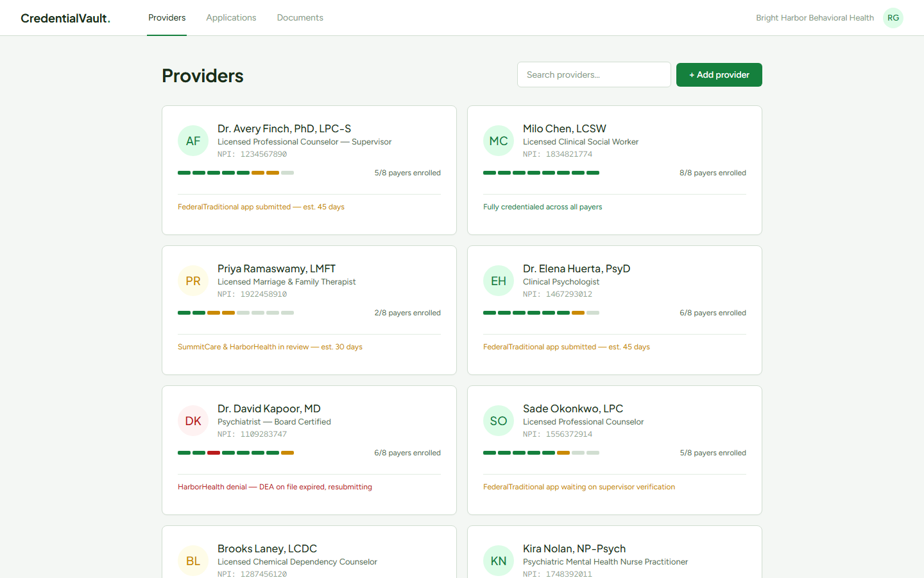Switch to the Applications tab
The width and height of the screenshot is (924, 578).
(231, 17)
